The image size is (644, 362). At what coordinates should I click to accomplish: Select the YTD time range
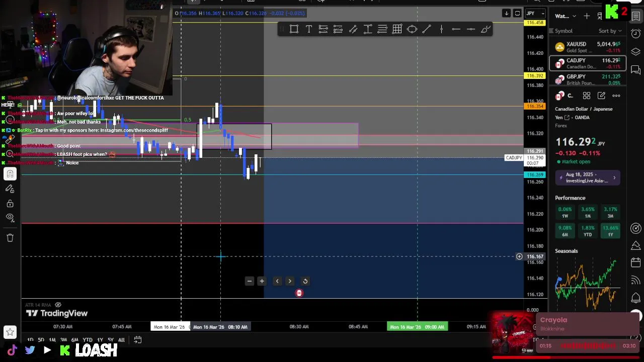[88, 340]
